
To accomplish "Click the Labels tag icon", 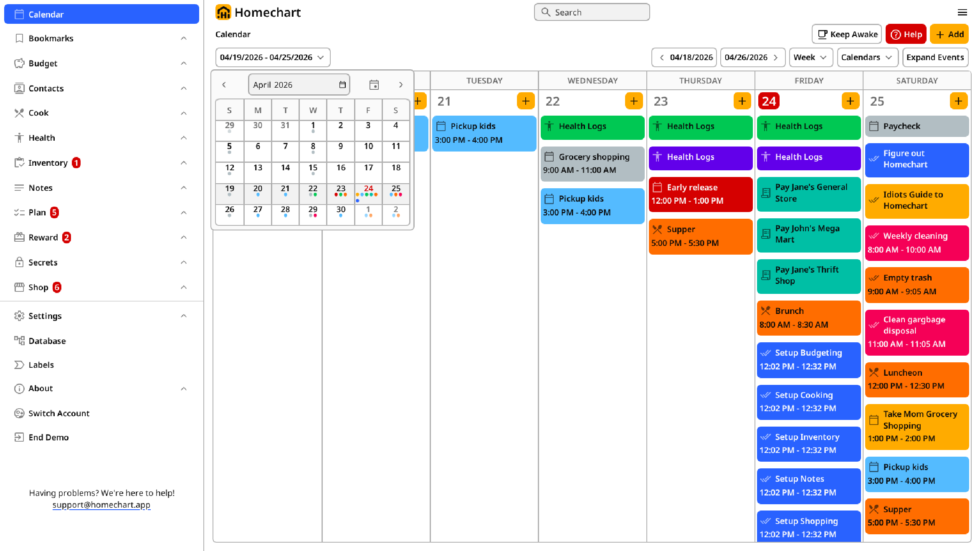I will 19,365.
